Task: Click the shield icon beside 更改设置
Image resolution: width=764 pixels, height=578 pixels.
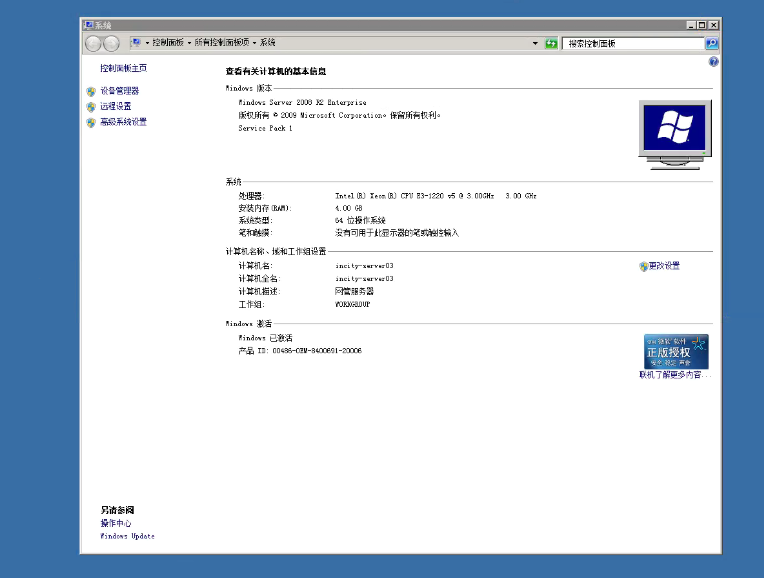Action: [x=644, y=266]
